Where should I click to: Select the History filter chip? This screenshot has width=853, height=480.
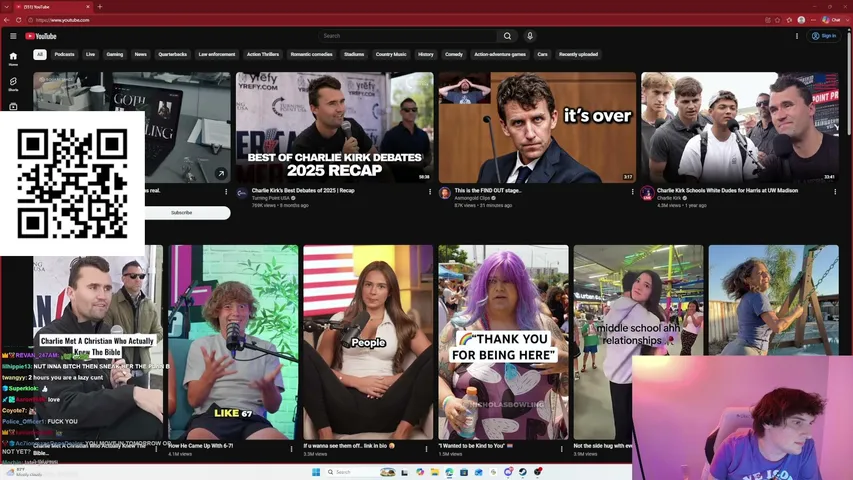click(x=425, y=54)
